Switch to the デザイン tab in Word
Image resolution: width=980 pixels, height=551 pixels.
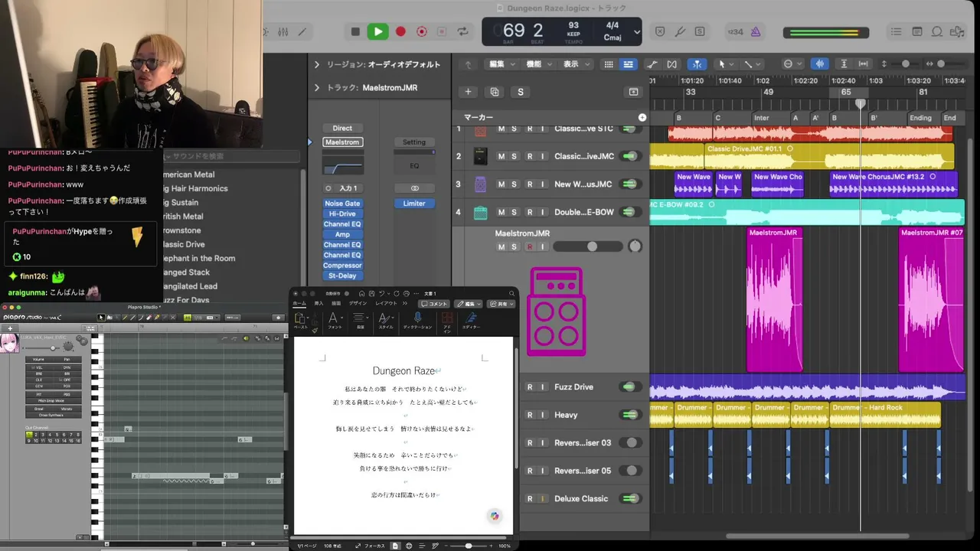click(x=358, y=304)
